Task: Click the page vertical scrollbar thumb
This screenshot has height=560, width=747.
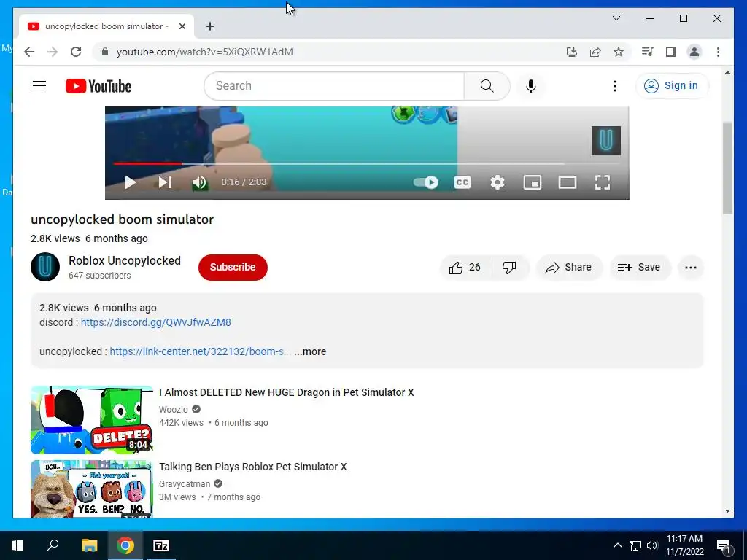Action: (x=727, y=168)
